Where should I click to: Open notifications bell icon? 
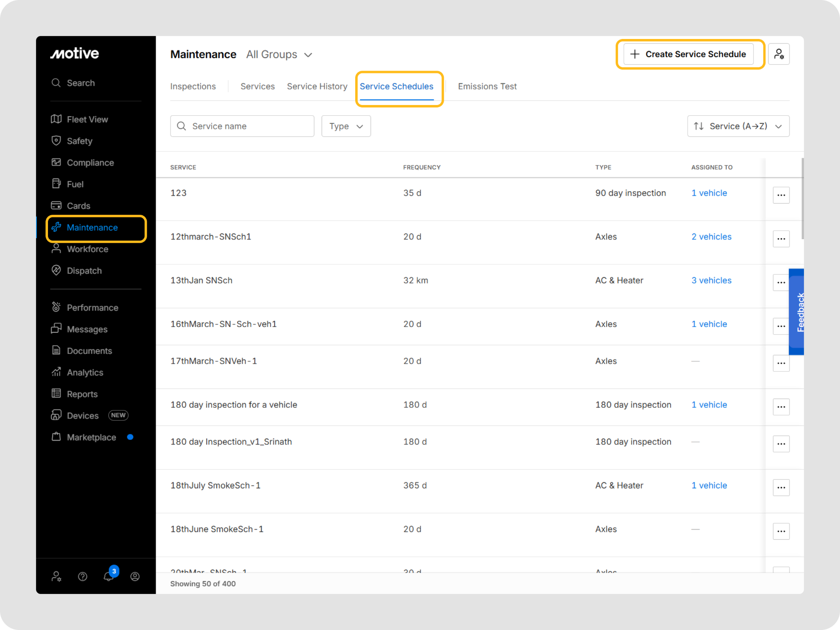[109, 576]
